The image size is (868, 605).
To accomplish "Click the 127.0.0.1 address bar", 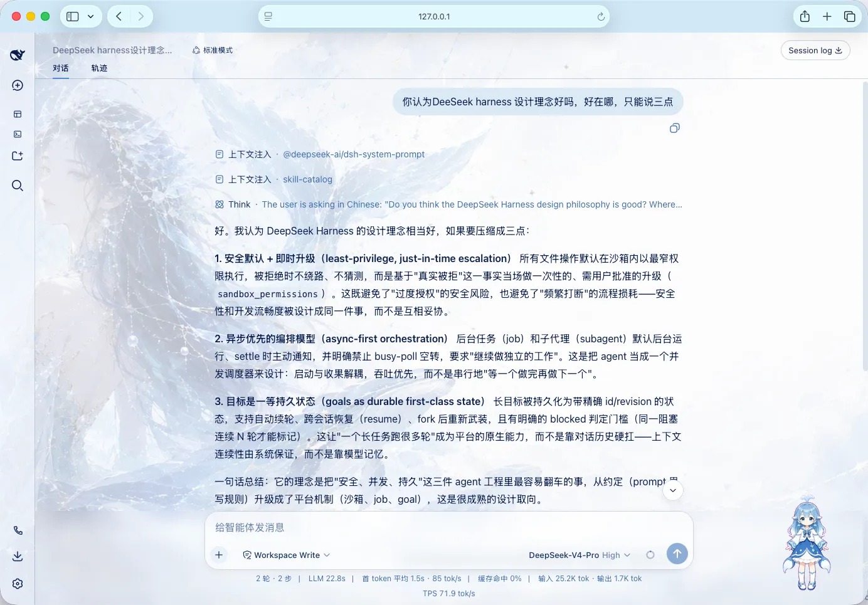I will click(434, 17).
